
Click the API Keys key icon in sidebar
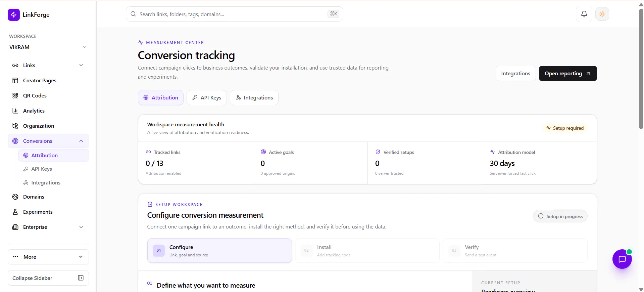pos(26,169)
